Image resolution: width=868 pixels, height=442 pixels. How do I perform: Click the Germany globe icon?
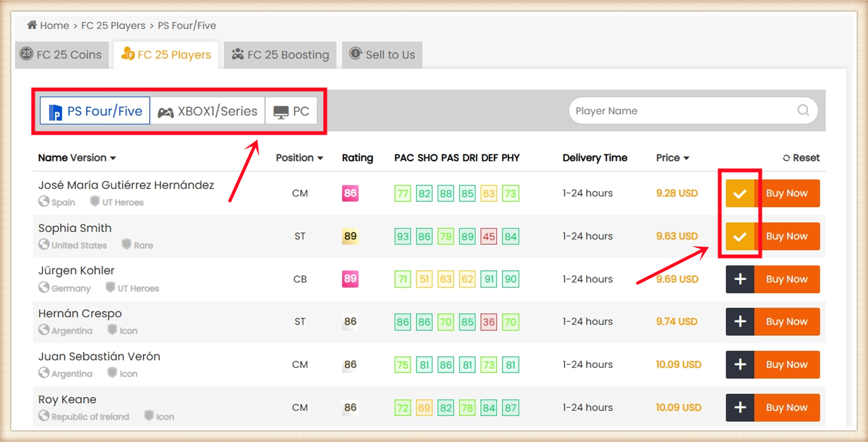(x=44, y=287)
